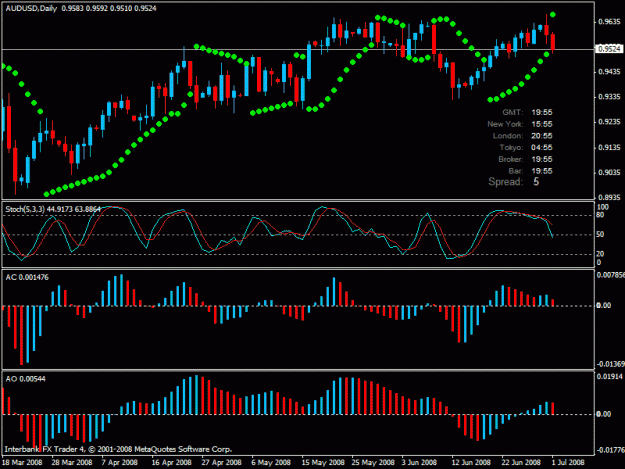Click the latest Parabolic SAR dot above price
The width and height of the screenshot is (625, 469).
[553, 14]
